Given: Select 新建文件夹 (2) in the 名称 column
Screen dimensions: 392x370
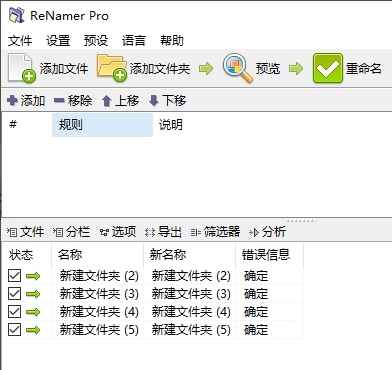Looking at the screenshot, I should (x=99, y=276).
